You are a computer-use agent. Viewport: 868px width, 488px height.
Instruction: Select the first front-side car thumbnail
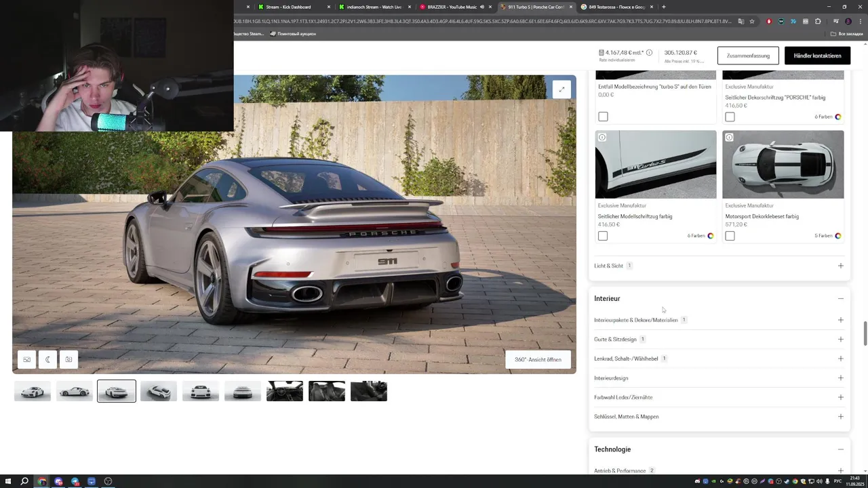point(33,391)
